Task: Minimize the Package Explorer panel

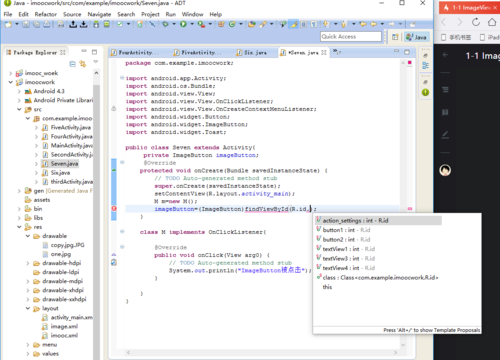Action: [84, 51]
